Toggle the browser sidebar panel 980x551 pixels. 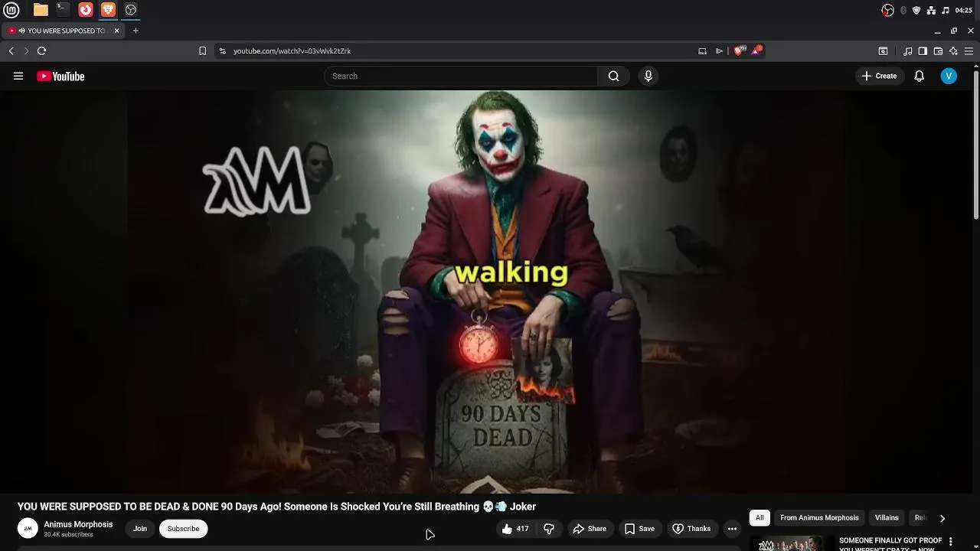923,51
